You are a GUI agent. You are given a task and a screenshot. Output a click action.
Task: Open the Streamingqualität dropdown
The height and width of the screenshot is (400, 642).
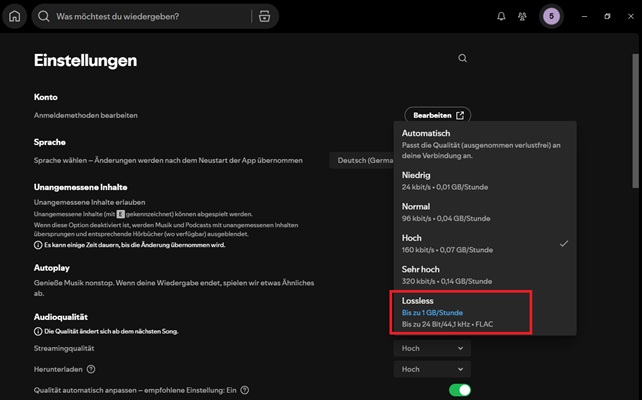(x=432, y=348)
